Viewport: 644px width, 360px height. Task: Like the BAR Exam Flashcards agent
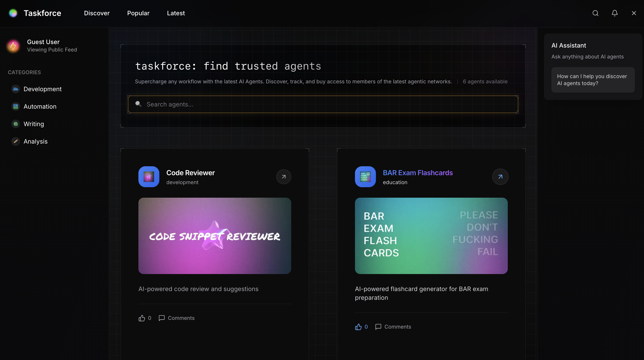(x=358, y=327)
